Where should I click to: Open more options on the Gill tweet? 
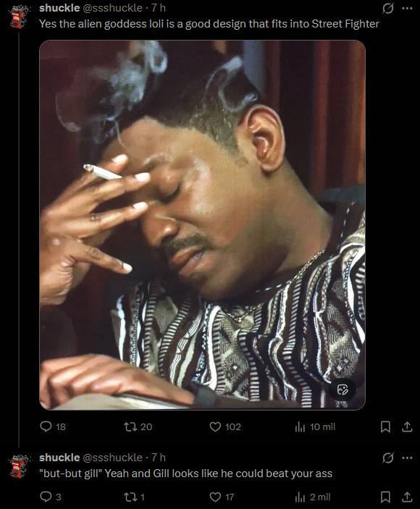(x=407, y=458)
